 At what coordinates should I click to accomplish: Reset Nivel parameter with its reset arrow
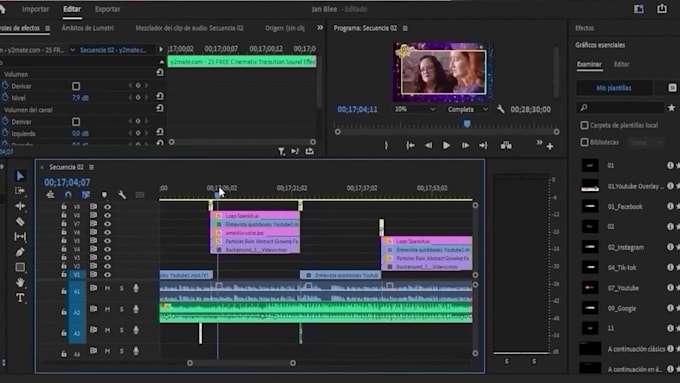coord(160,96)
